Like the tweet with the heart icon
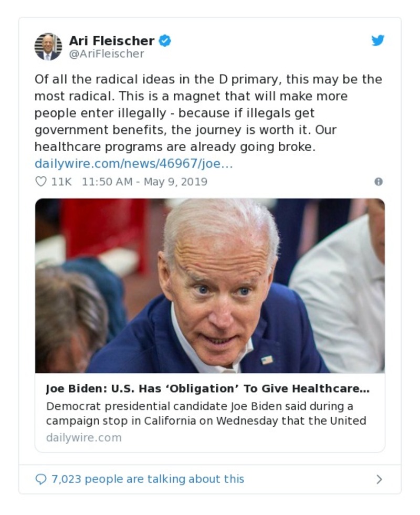 click(x=40, y=182)
